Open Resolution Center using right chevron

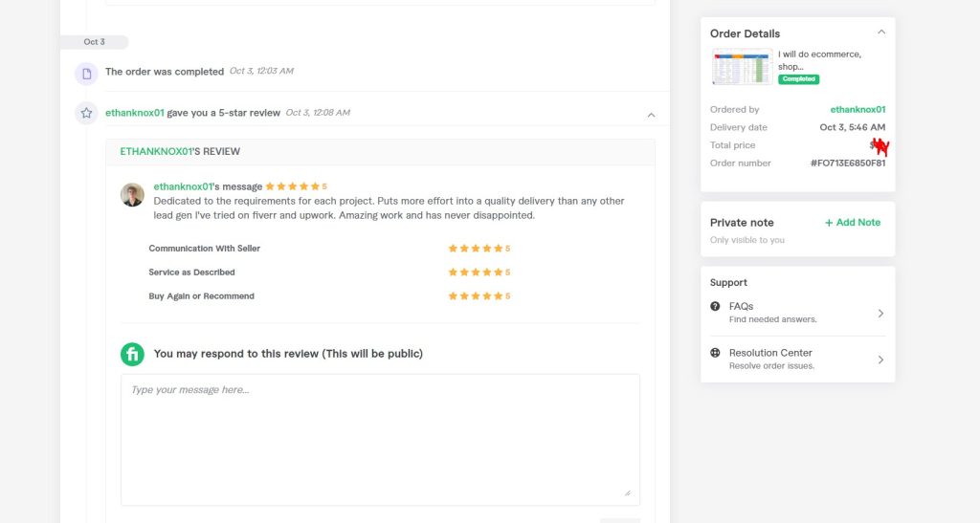tap(880, 360)
